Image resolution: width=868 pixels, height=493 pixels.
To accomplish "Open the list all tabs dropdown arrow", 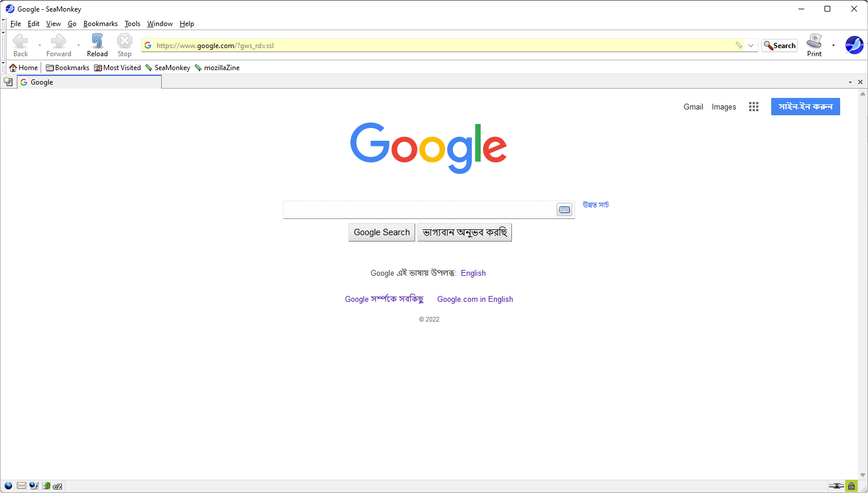I will coord(850,82).
